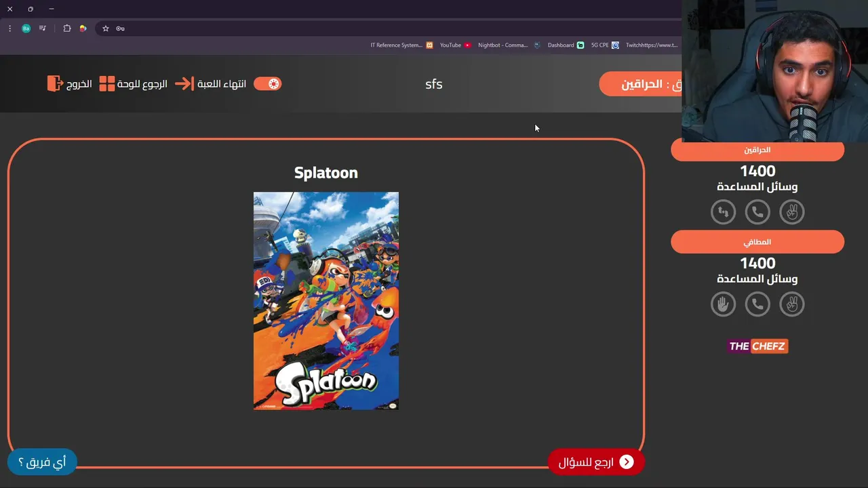
Task: Click the وسائل المساعدة label under الحراقين
Action: pyautogui.click(x=757, y=187)
